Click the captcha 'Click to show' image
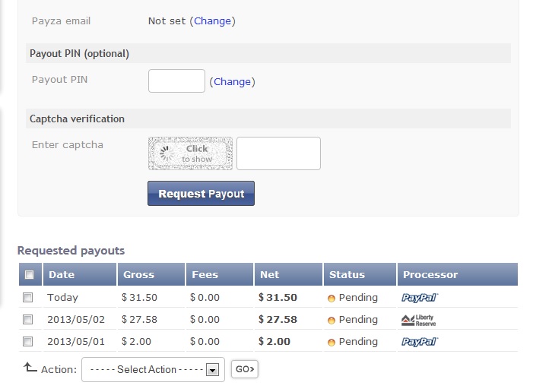The image size is (533, 392). coord(190,153)
